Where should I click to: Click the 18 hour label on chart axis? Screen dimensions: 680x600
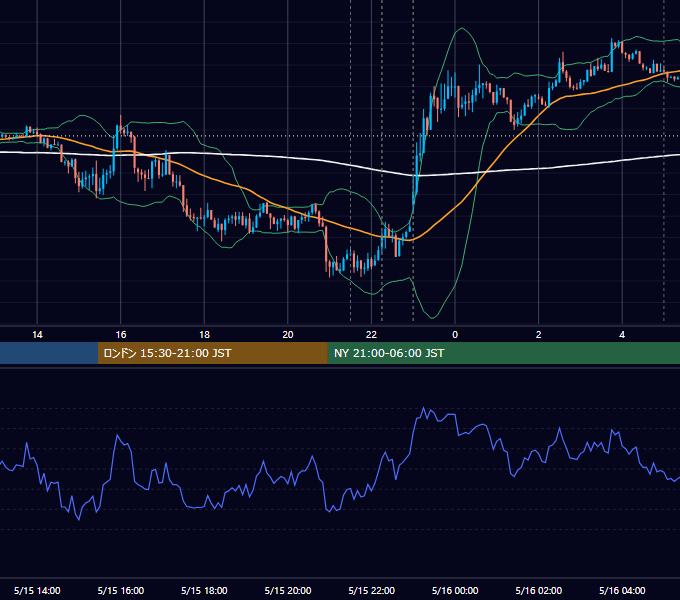tap(204, 335)
